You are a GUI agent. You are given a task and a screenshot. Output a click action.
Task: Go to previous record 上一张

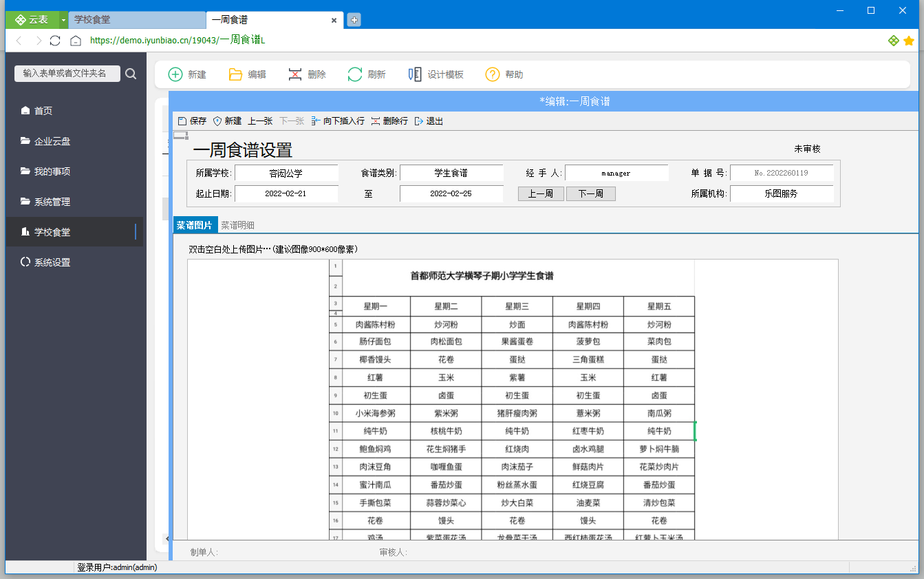(260, 120)
